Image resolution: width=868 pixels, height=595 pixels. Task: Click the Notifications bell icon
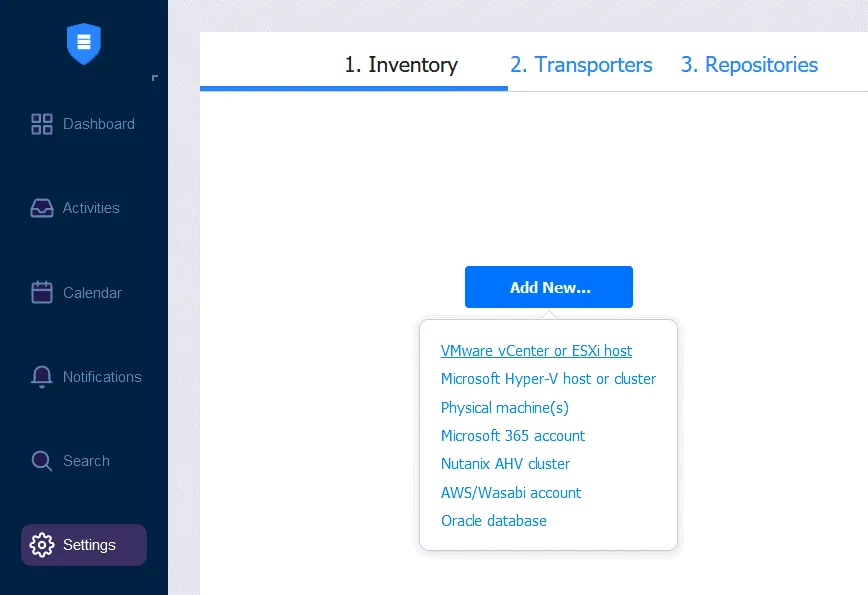42,377
